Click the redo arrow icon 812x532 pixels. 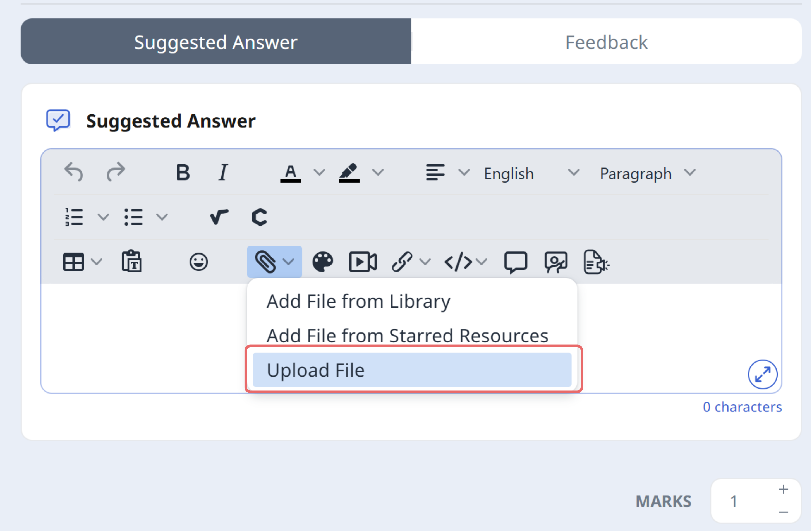[x=116, y=172]
